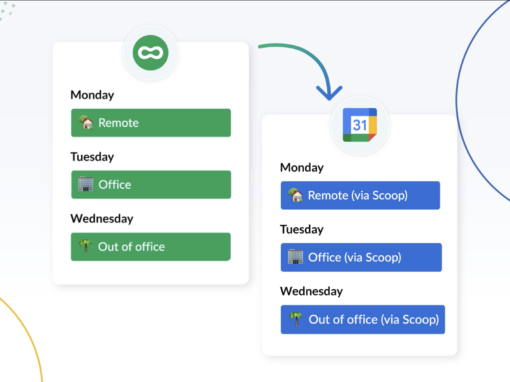Click the building emoji on green Office bar
This screenshot has height=382, width=510.
coord(86,184)
